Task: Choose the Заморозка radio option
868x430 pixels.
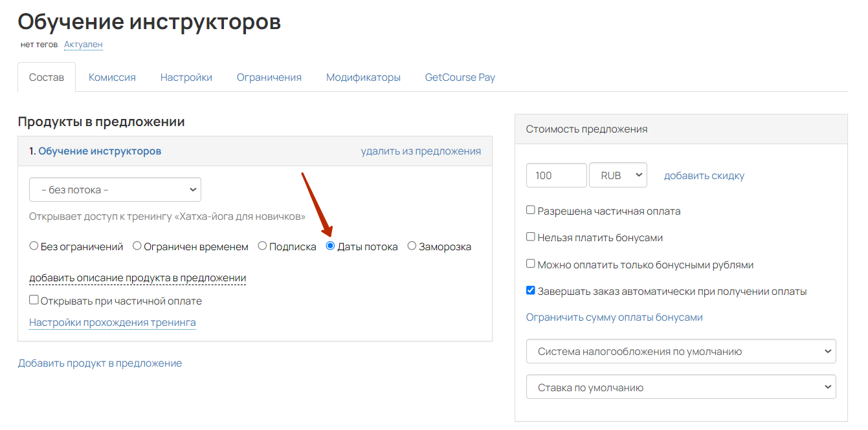Action: pyautogui.click(x=412, y=246)
